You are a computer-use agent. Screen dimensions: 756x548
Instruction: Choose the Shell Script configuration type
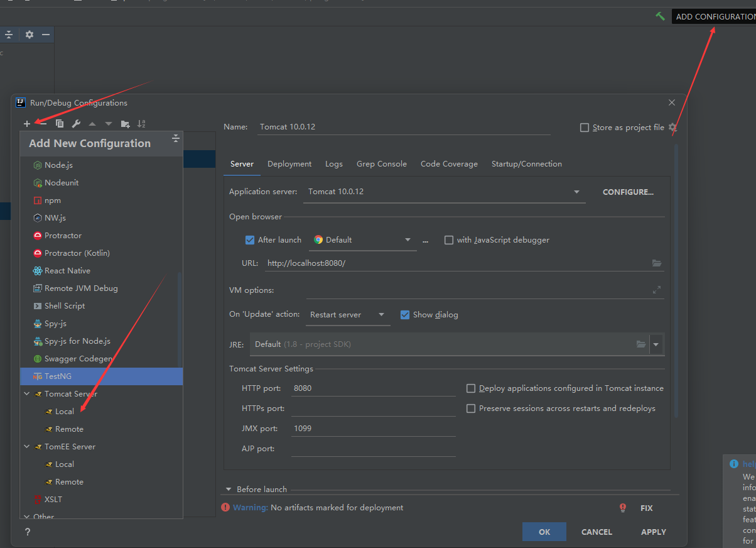101,306
